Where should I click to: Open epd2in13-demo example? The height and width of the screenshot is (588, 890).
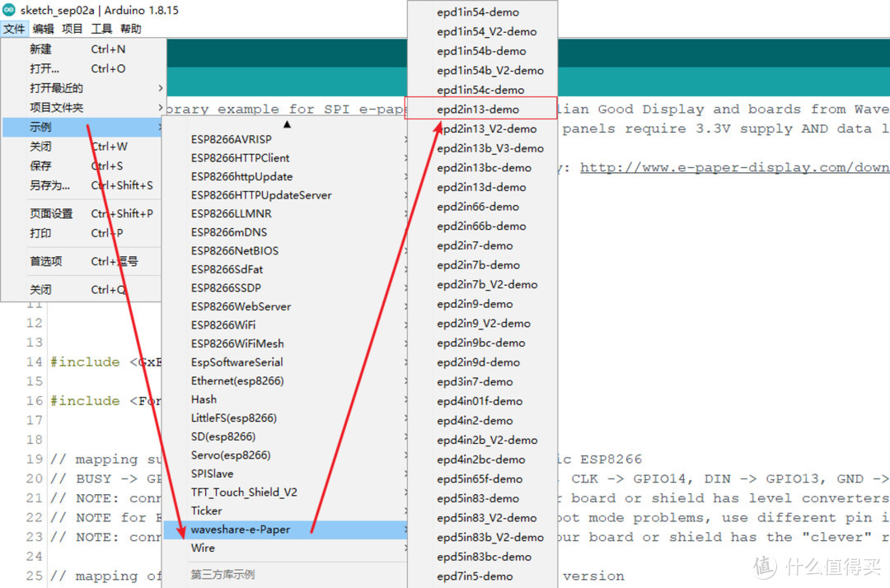[482, 110]
